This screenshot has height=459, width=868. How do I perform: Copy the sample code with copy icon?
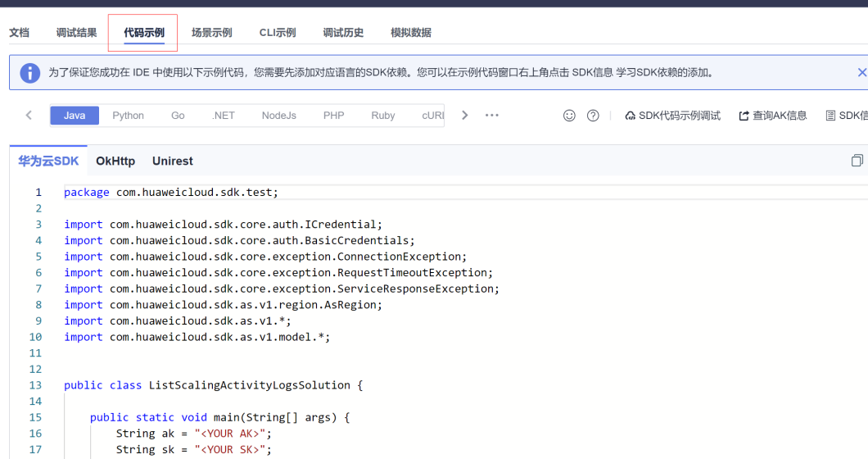click(x=857, y=161)
